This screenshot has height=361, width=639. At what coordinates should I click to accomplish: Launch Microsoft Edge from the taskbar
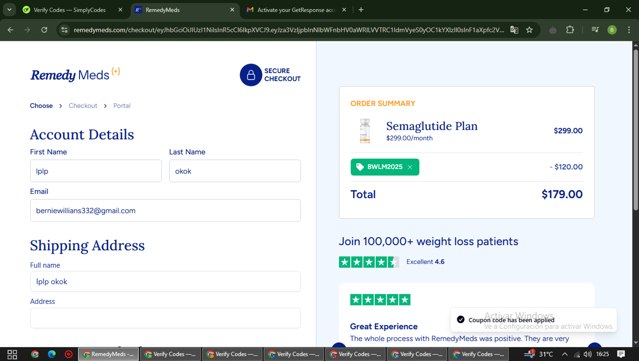pyautogui.click(x=52, y=354)
